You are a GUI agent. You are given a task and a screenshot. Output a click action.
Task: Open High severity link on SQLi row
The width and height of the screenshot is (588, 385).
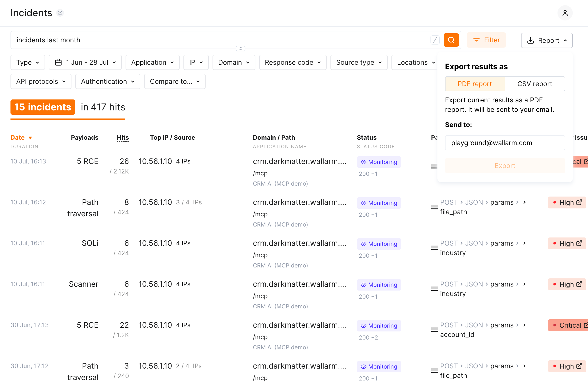[x=567, y=244]
